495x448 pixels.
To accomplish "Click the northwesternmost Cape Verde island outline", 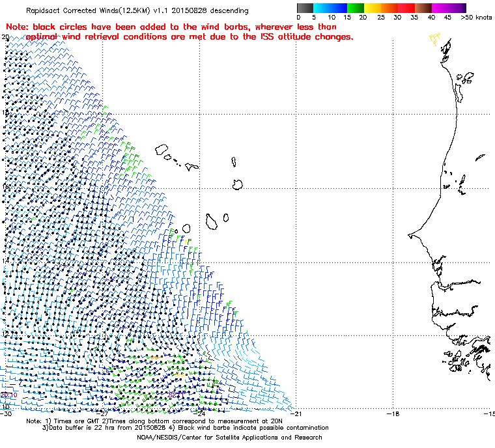I will tap(162, 149).
